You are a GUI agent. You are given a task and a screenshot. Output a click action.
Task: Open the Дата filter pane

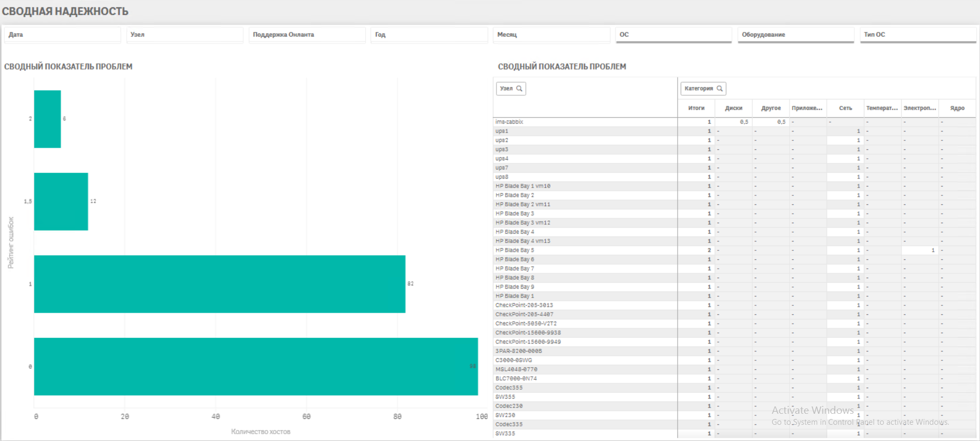(62, 35)
